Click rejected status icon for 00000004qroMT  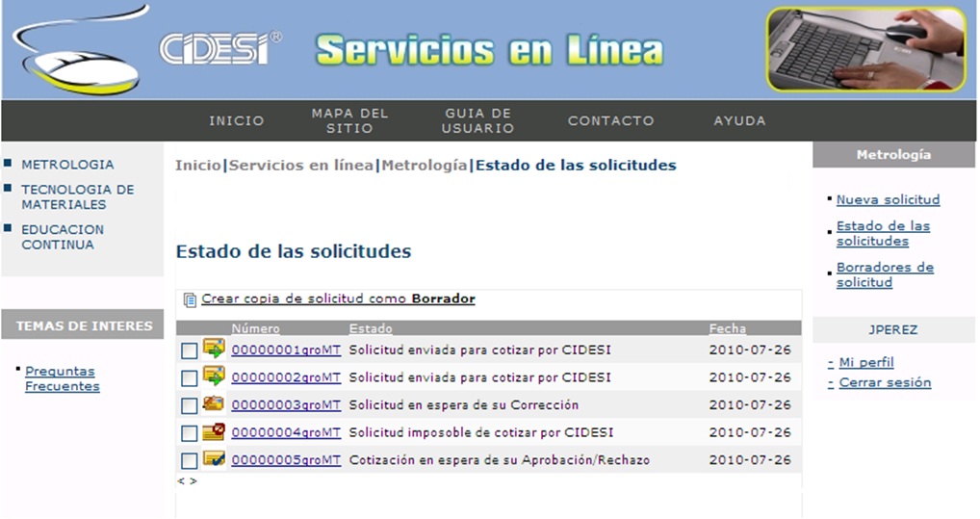pos(214,432)
